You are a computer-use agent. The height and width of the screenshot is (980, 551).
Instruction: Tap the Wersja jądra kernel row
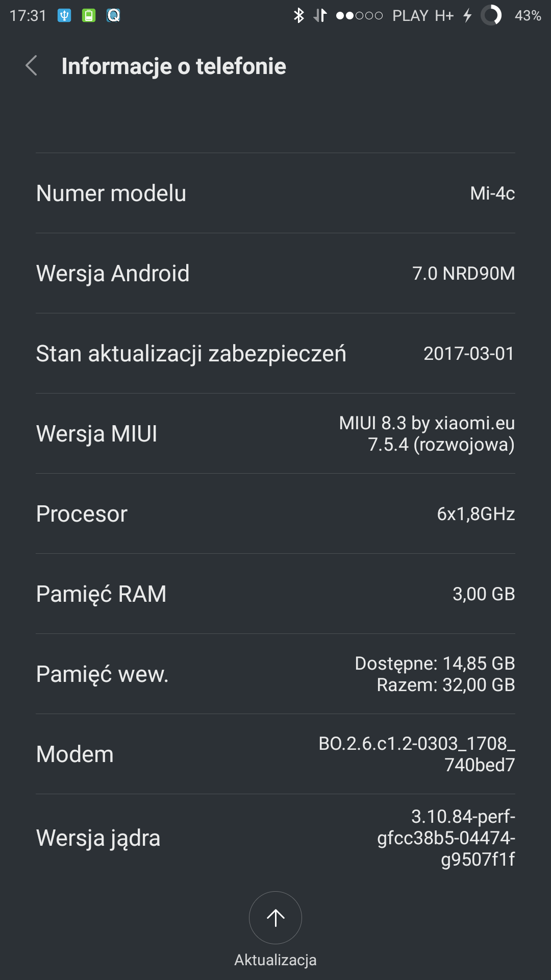[x=275, y=838]
